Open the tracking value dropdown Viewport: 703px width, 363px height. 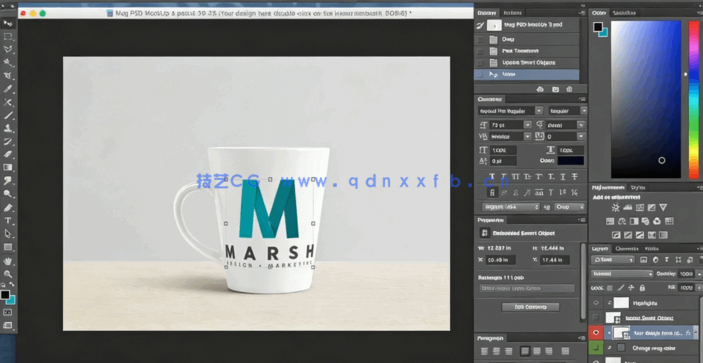tap(581, 136)
